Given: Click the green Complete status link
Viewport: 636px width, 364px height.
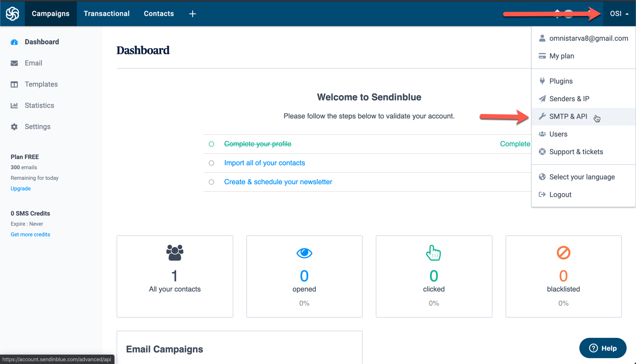Looking at the screenshot, I should [x=515, y=144].
